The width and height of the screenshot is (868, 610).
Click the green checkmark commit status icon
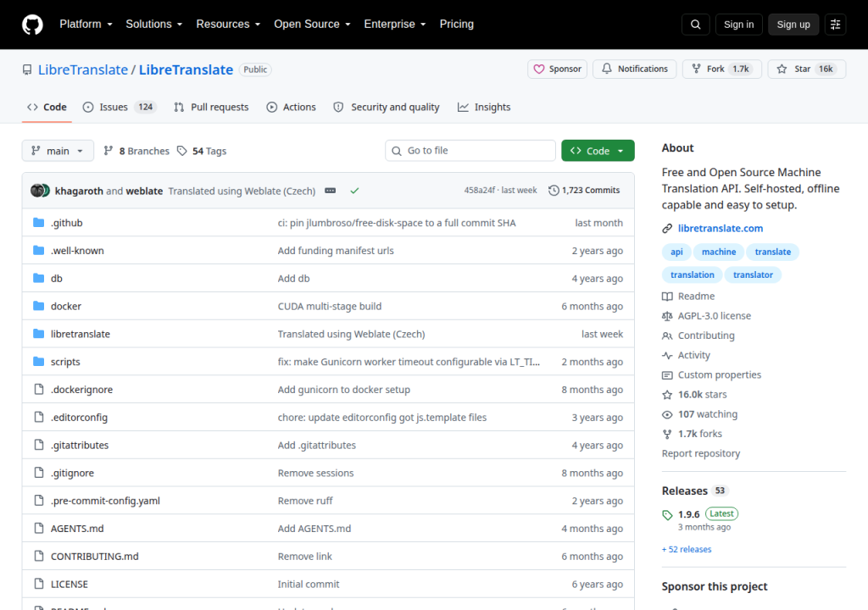pyautogui.click(x=355, y=191)
